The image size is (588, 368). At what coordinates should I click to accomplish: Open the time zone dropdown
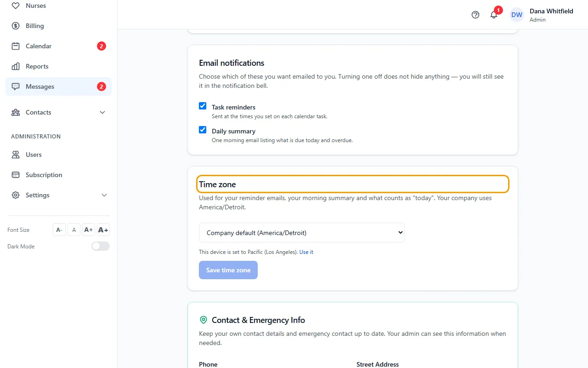point(302,233)
